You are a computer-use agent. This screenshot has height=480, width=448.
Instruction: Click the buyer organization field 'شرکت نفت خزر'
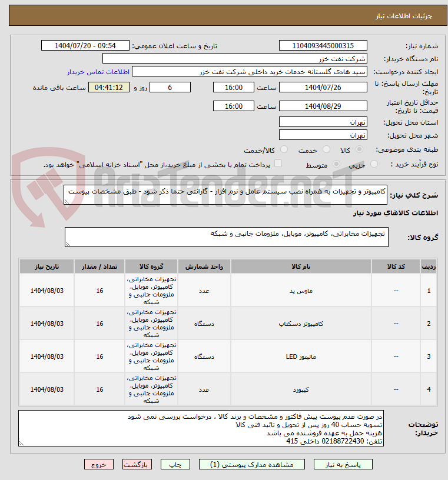[x=235, y=58]
